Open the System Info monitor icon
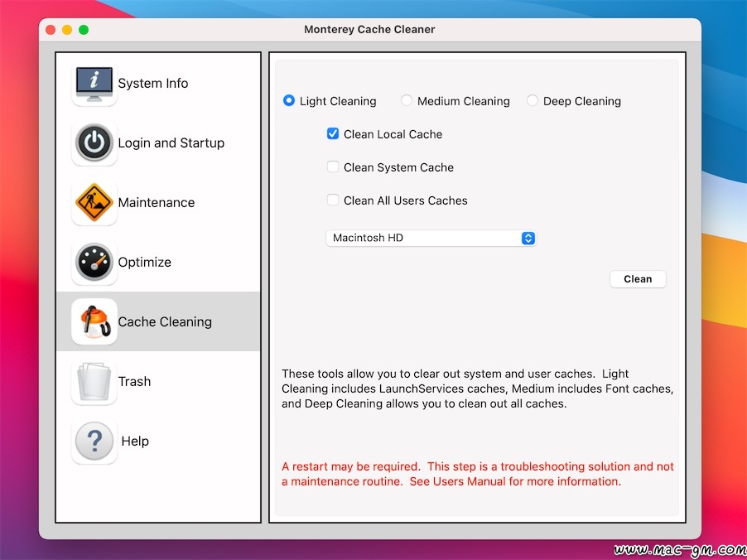 94,83
